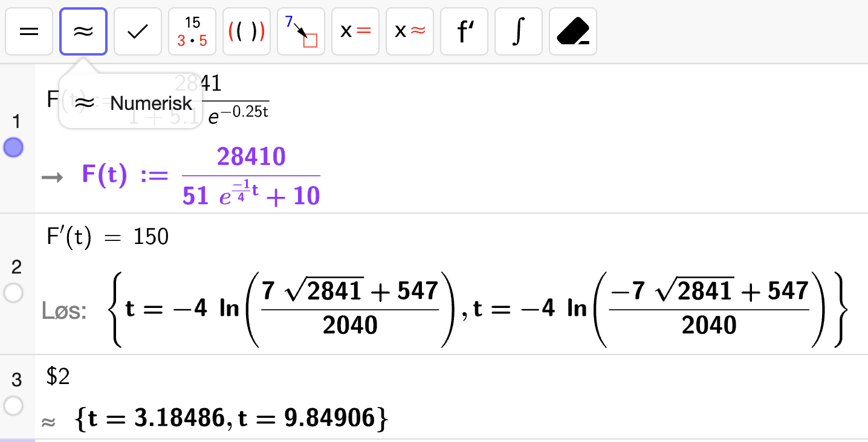Image resolution: width=868 pixels, height=442 pixels.
Task: Click the Integral tool
Action: point(518,31)
